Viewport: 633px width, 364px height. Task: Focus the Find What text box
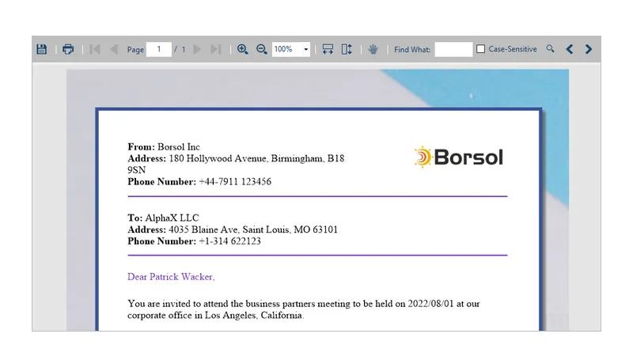click(x=453, y=49)
